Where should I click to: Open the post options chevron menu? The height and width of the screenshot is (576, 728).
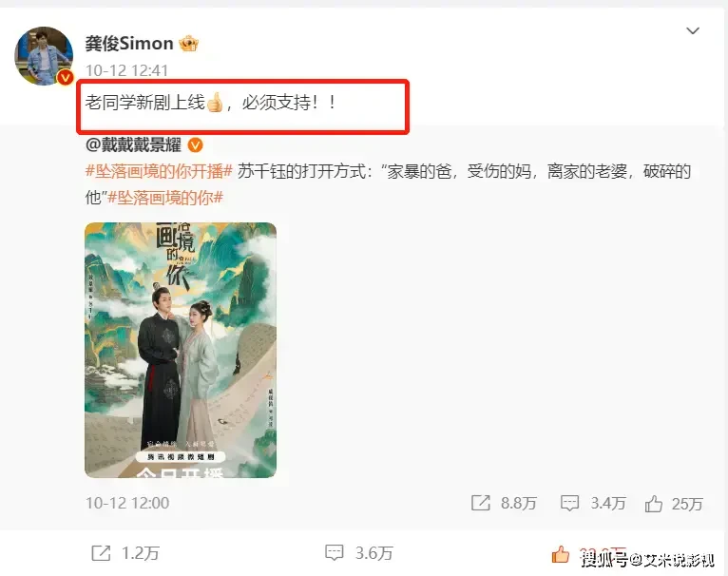[x=693, y=30]
